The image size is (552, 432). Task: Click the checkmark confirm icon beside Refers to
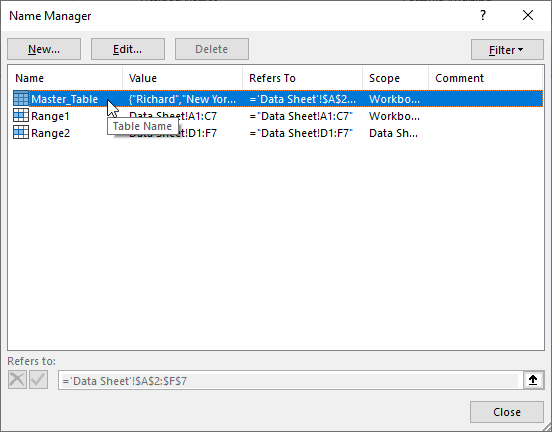[38, 380]
